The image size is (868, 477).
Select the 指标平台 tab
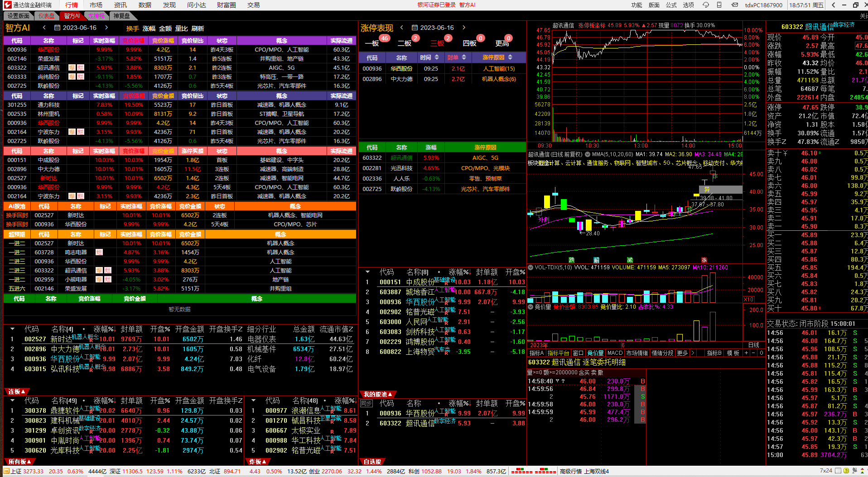coord(558,353)
